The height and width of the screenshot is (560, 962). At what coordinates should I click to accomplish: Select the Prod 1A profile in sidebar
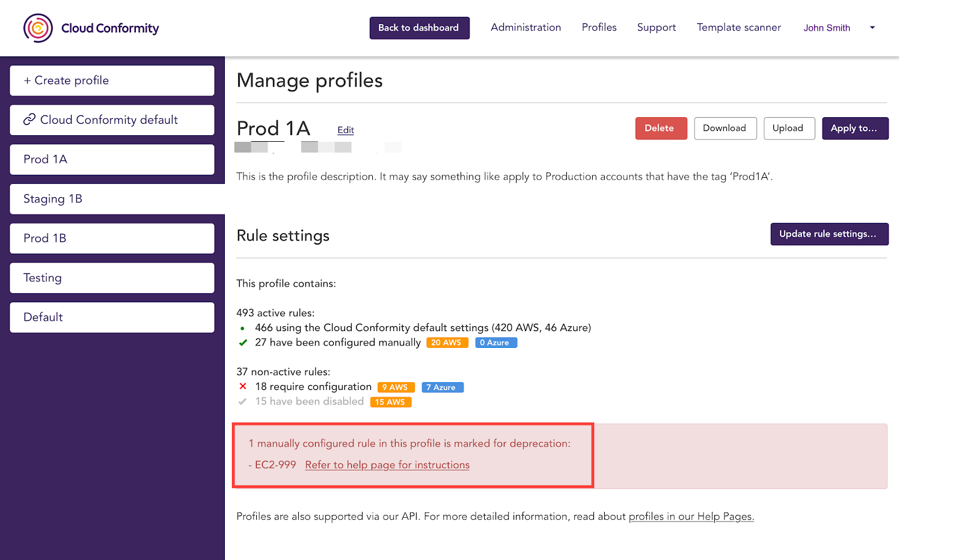coord(112,159)
